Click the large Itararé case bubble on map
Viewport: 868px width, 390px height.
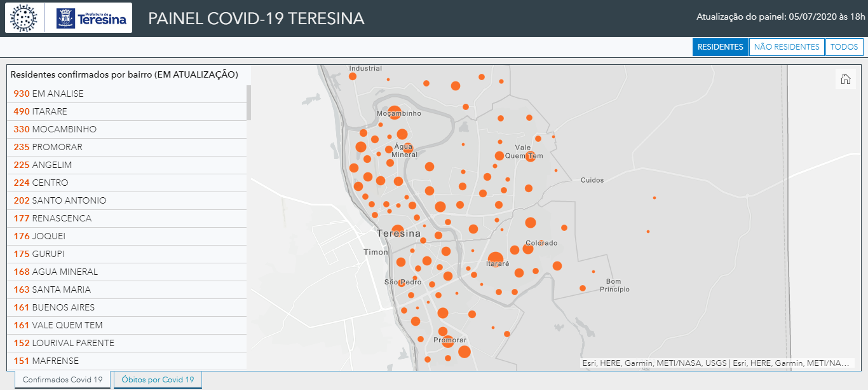[x=496, y=259]
